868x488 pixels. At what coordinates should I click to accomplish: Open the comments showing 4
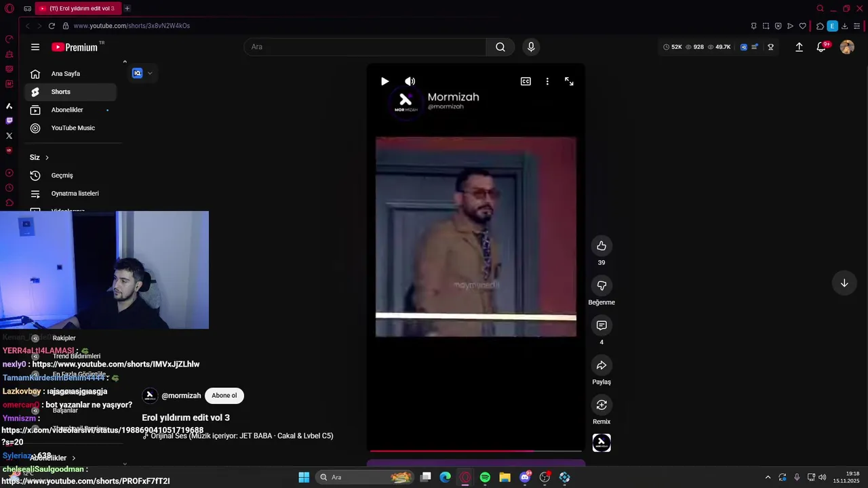coord(601,325)
